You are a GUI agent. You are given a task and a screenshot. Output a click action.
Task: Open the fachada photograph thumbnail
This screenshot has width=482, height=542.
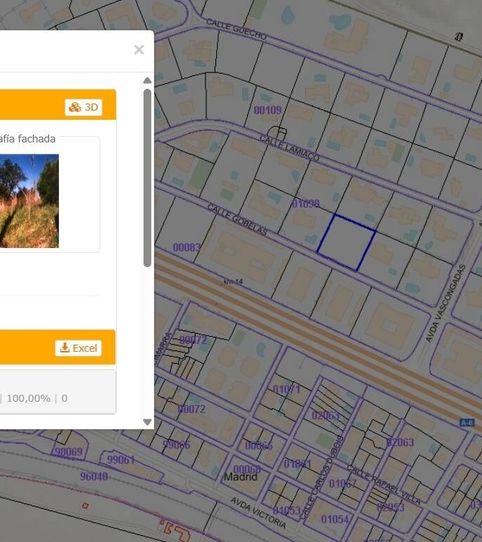[29, 201]
